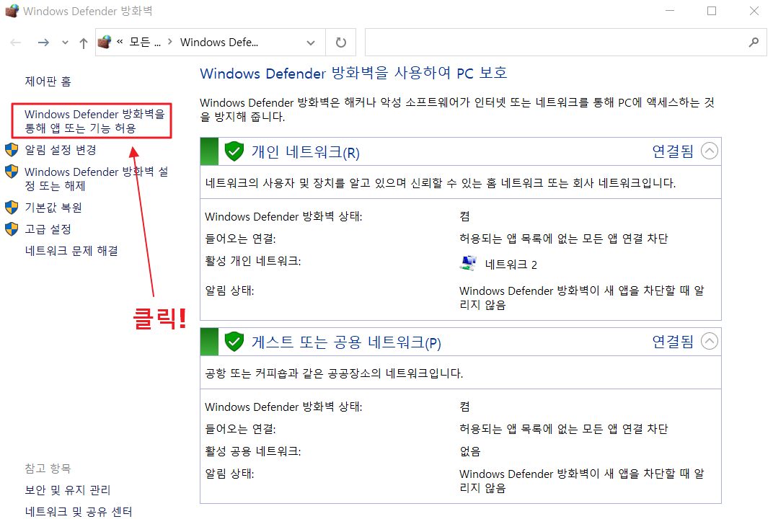This screenshot has width=773, height=532.
Task: Click the green shield on 개인 네트워크 header
Action: coord(234,151)
